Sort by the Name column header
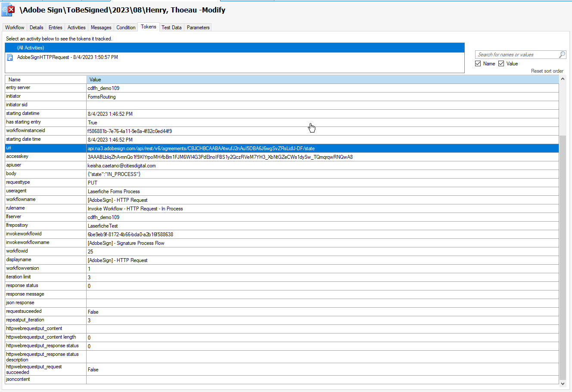 tap(46, 80)
